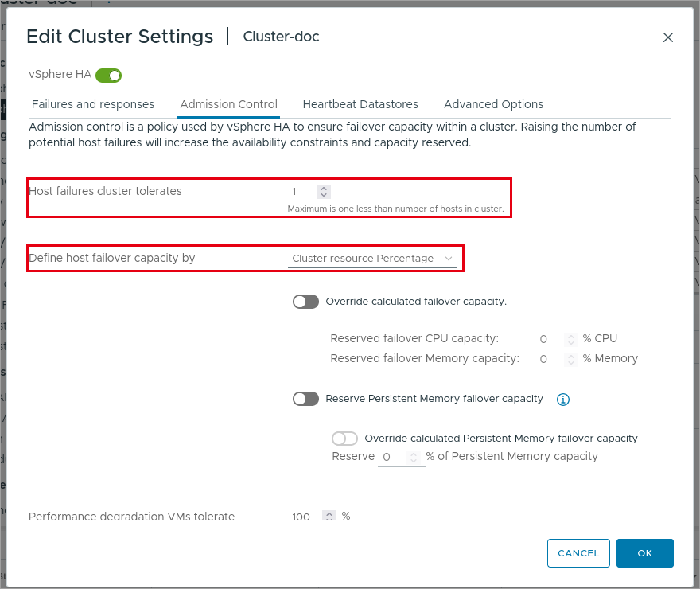Screen dimensions: 700x589
Task: Show info about Persistent Memory failover capacity
Action: coord(563,400)
